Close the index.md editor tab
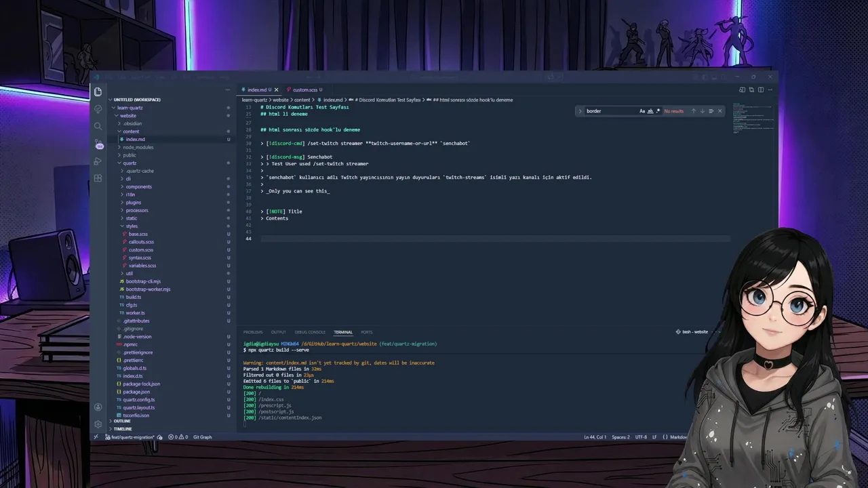Image resolution: width=868 pixels, height=488 pixels. click(277, 89)
